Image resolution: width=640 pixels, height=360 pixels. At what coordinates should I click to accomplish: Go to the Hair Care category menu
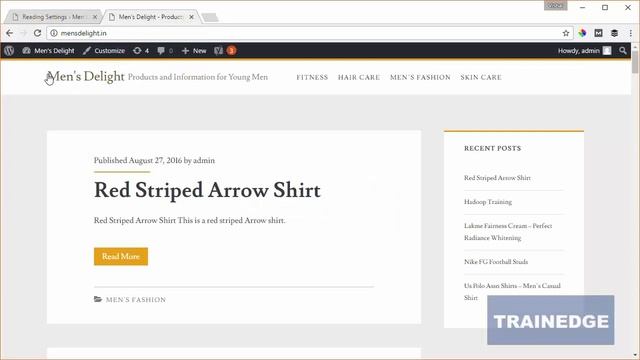click(x=359, y=77)
